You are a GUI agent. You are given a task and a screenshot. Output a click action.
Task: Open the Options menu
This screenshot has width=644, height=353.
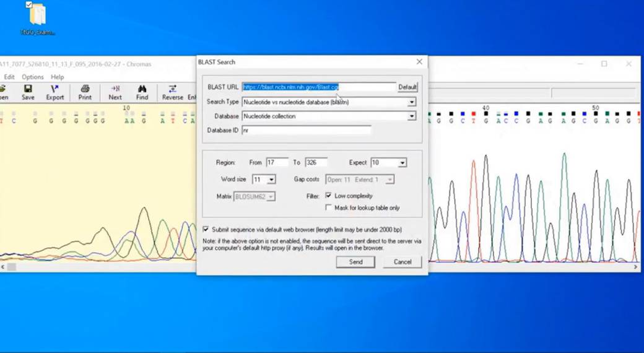pyautogui.click(x=33, y=77)
